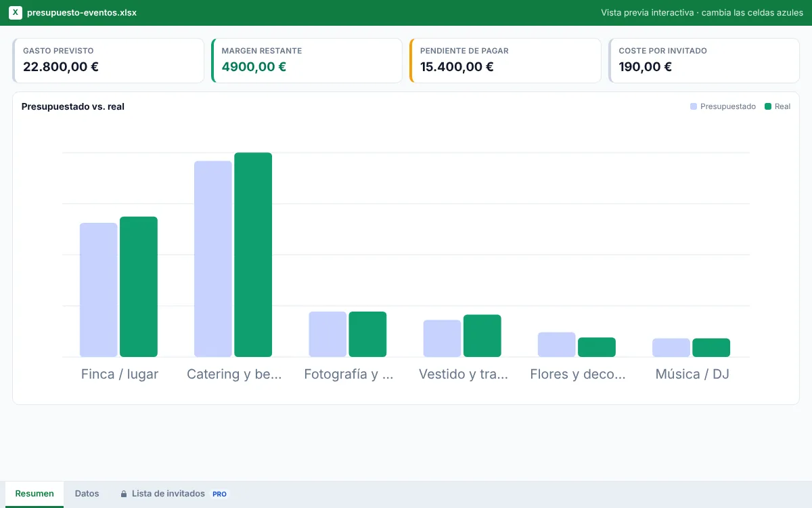
Task: Click the MARGEN RESTANTE card label
Action: [262, 51]
